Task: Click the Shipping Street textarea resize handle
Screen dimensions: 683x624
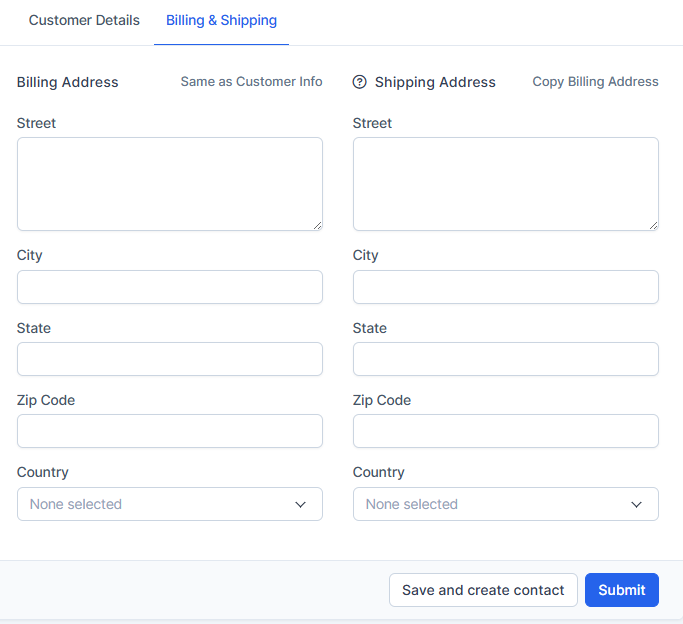Action: (x=653, y=225)
